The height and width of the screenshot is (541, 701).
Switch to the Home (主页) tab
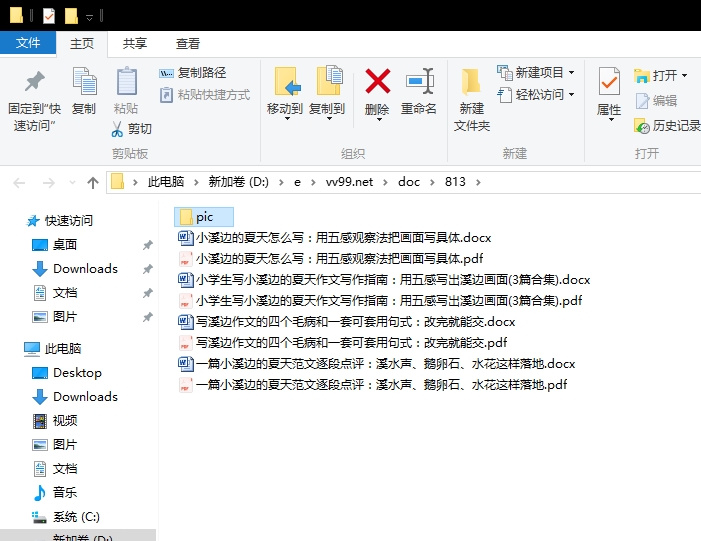point(82,44)
